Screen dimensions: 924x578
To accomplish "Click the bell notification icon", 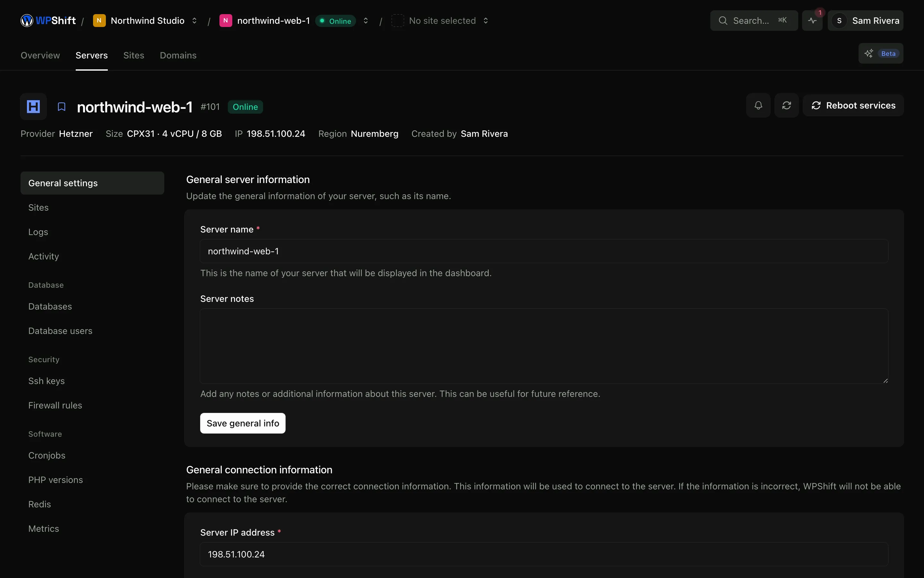I will (758, 106).
